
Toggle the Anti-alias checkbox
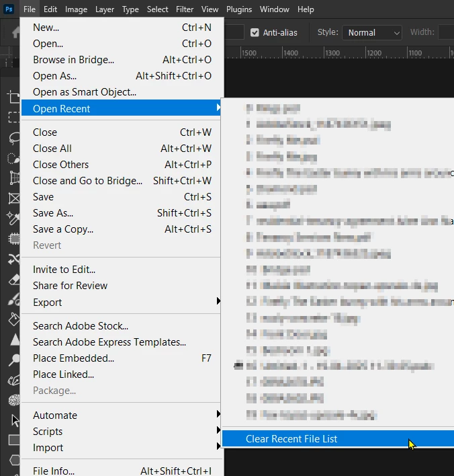coord(255,32)
